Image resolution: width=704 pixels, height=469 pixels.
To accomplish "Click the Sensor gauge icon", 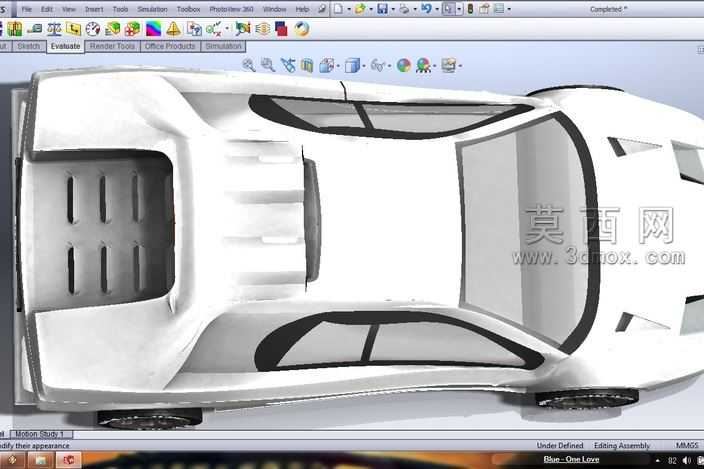I will [93, 29].
